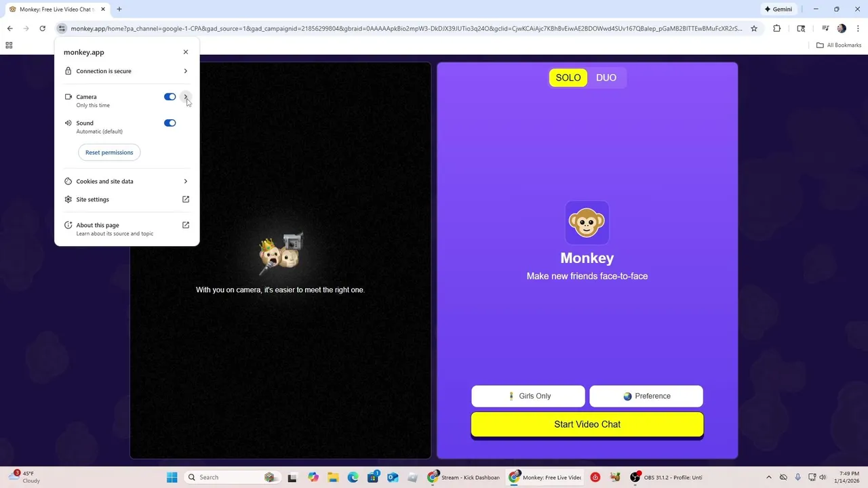Open the Copilot icon in the taskbar

coord(313,477)
